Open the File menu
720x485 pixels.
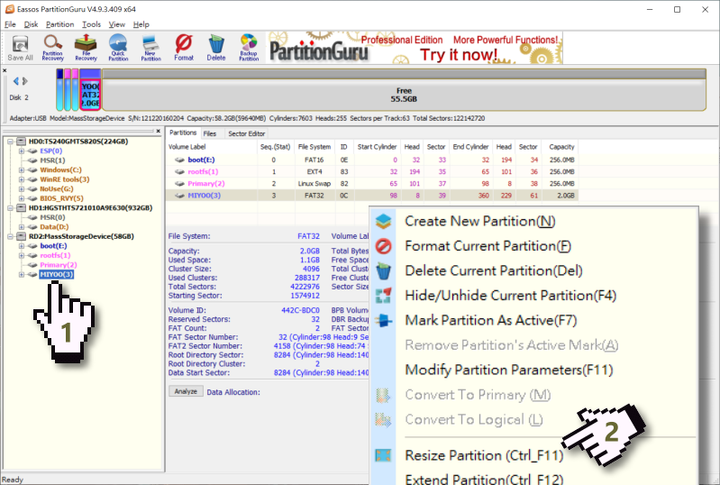[10, 24]
